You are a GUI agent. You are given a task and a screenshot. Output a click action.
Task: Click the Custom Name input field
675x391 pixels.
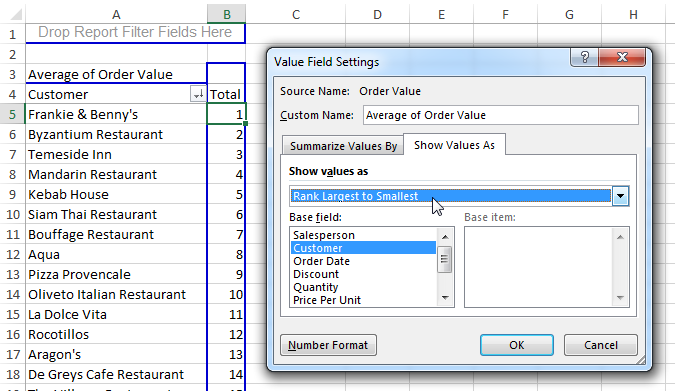coord(501,115)
